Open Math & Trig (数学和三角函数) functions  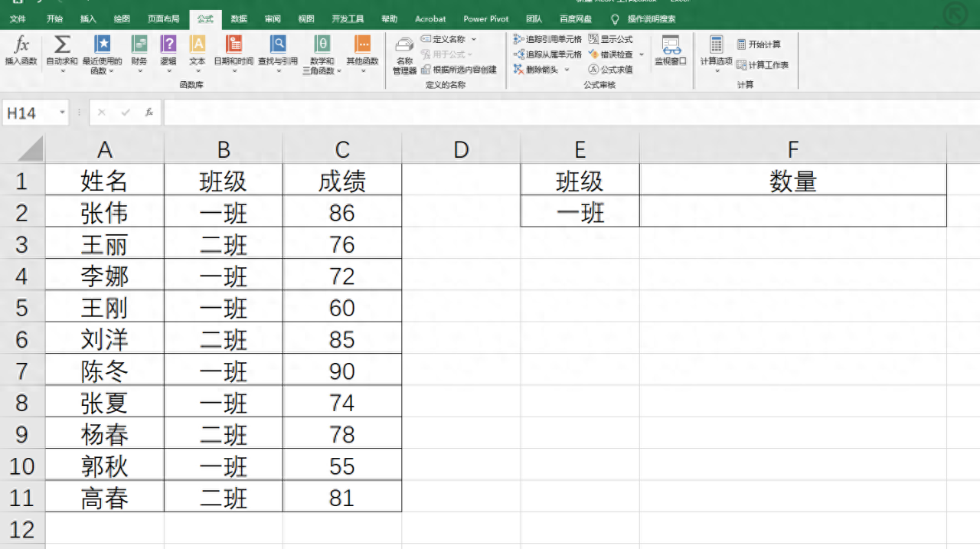pos(322,55)
